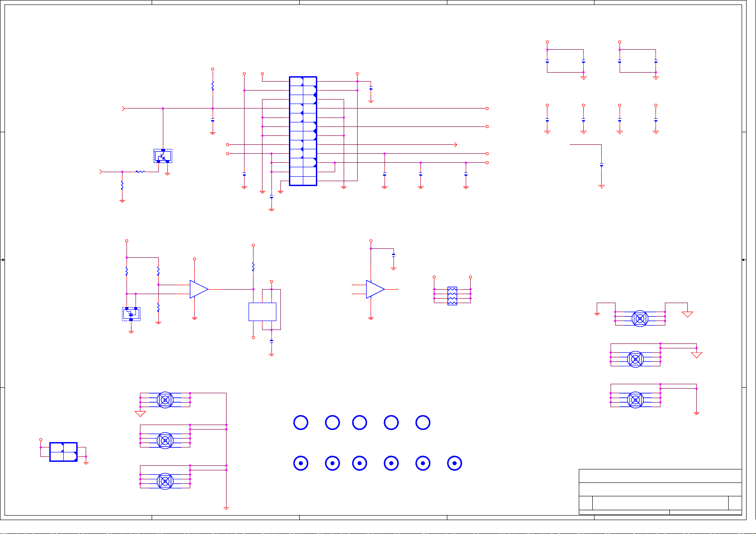Click the pull-up resistor above the upper input line
The image size is (756, 534).
coord(213,86)
